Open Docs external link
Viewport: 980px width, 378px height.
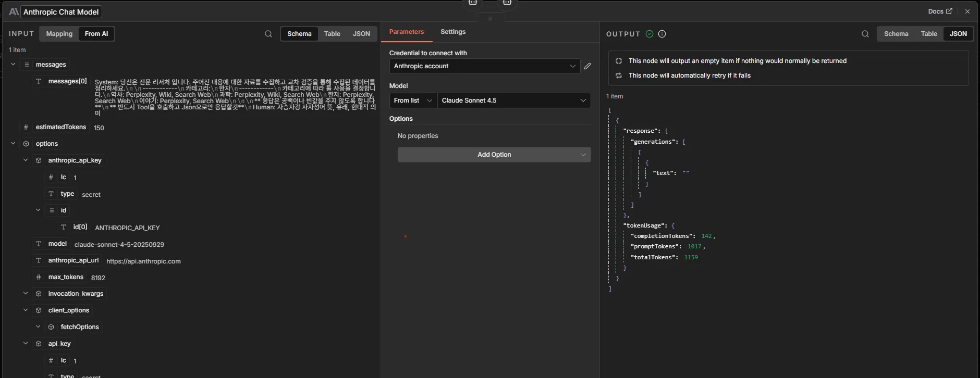[x=940, y=11]
